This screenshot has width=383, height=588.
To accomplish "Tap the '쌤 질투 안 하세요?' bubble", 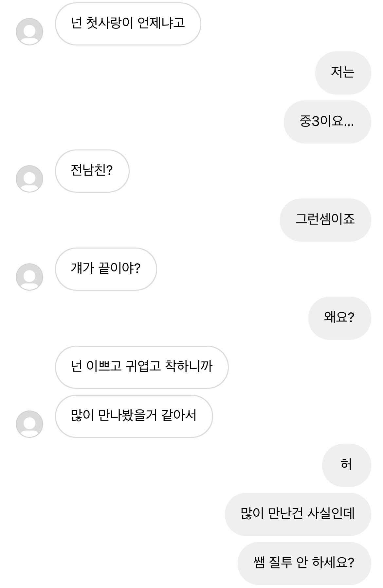I will pyautogui.click(x=304, y=563).
